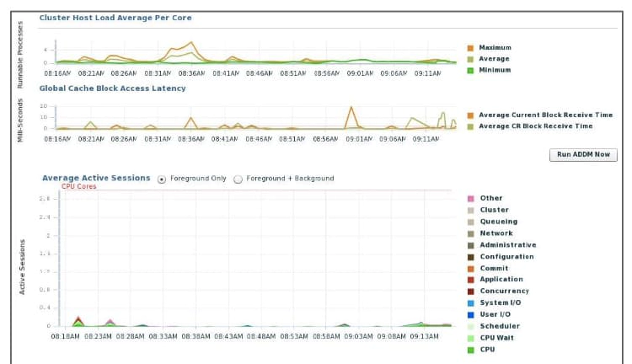Click the Application legend red swatch

(470, 280)
